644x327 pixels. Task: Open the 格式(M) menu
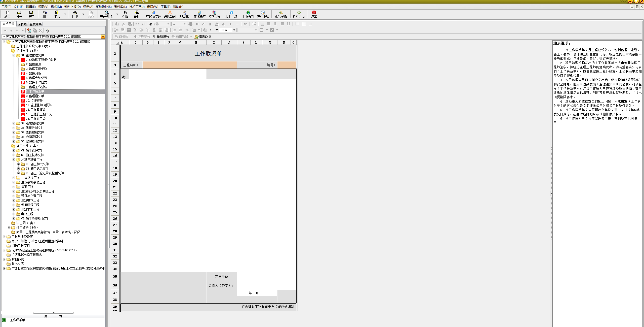(56, 7)
